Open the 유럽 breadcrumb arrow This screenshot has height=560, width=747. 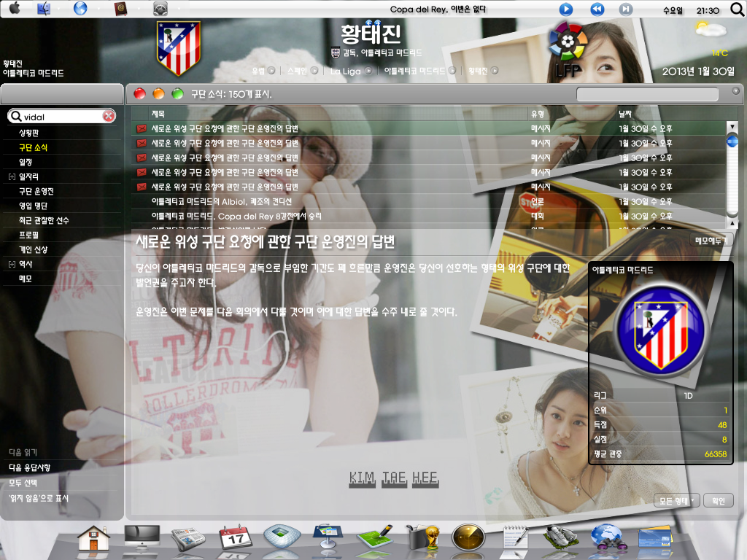click(x=271, y=71)
